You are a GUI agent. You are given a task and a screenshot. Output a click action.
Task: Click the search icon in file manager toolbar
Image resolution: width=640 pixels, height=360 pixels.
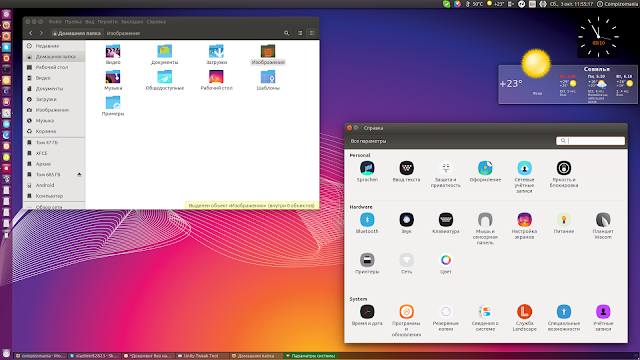click(287, 33)
